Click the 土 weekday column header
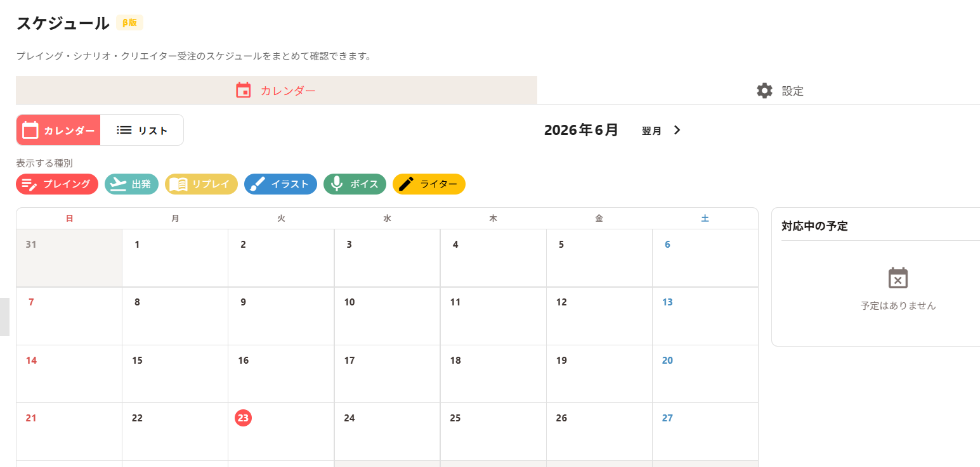980x467 pixels. 705,219
